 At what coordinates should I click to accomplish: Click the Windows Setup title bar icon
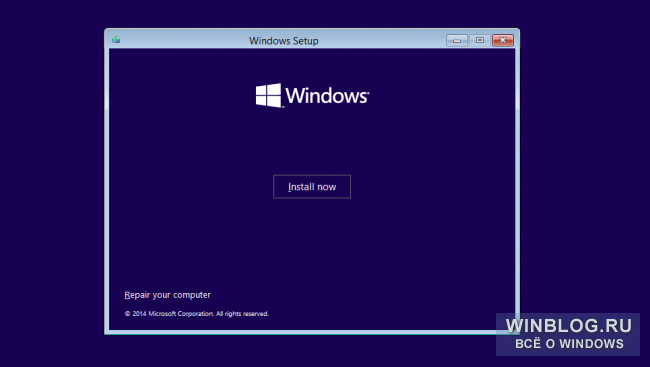pyautogui.click(x=116, y=40)
